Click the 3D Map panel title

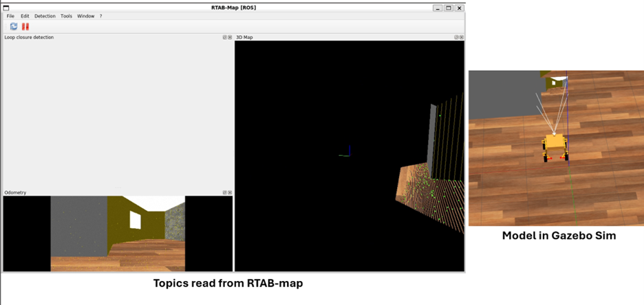[244, 37]
